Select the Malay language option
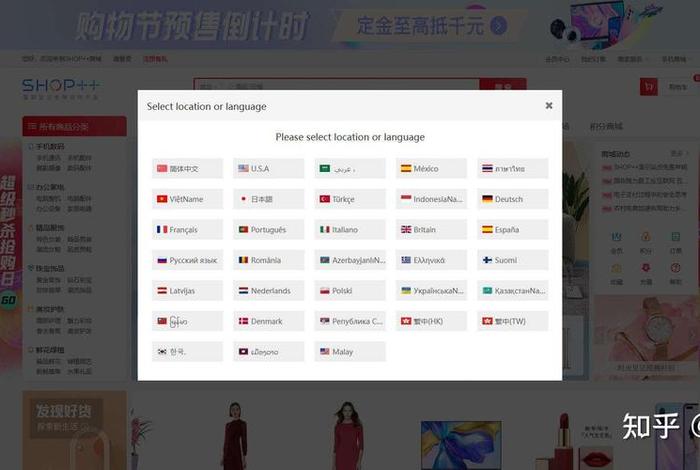 (350, 351)
